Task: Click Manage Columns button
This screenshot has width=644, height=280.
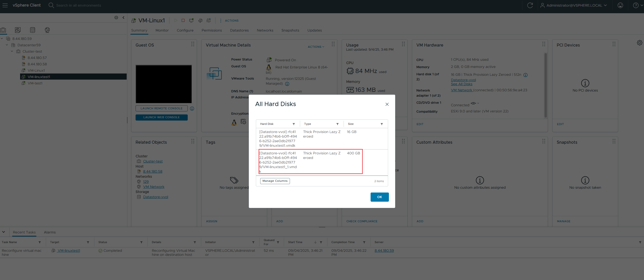Action: coord(275,181)
